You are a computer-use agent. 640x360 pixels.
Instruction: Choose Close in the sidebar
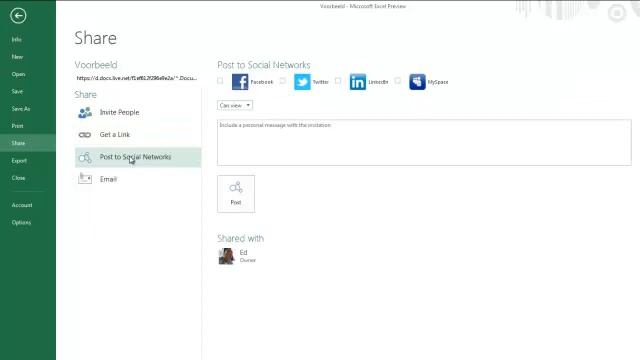tap(18, 178)
